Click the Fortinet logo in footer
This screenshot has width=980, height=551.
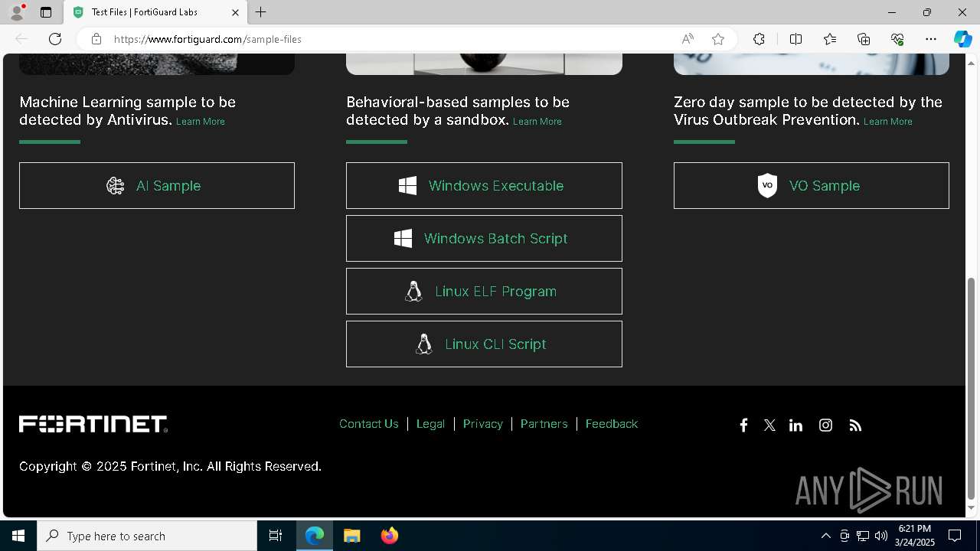tap(93, 424)
